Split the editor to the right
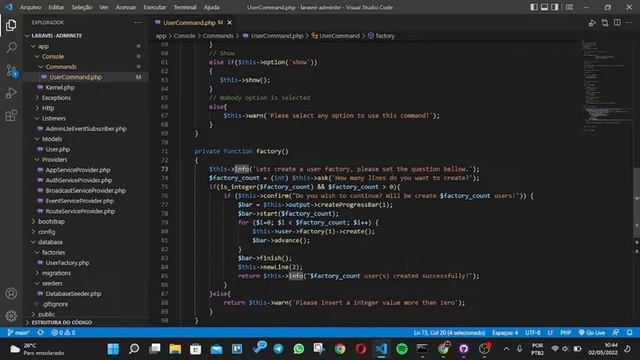 [617, 22]
